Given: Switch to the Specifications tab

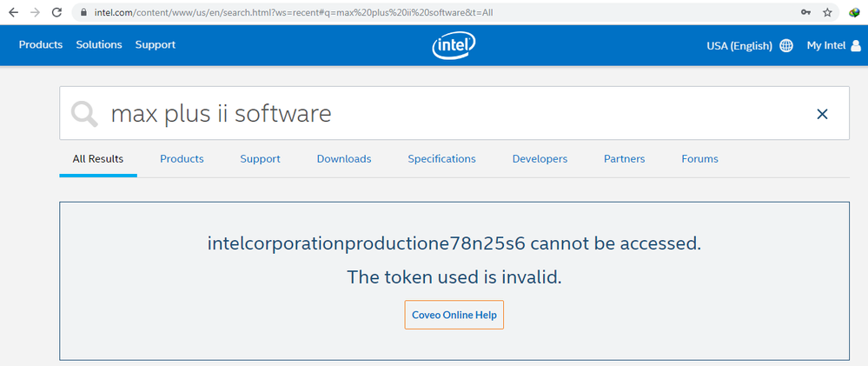Looking at the screenshot, I should (x=441, y=159).
